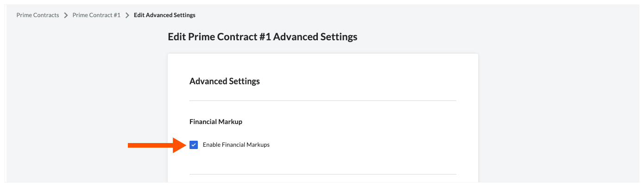Click the page title "Edit Prime Contract #1 Advanced Settings"
Screen dimensions: 644x187
point(262,37)
